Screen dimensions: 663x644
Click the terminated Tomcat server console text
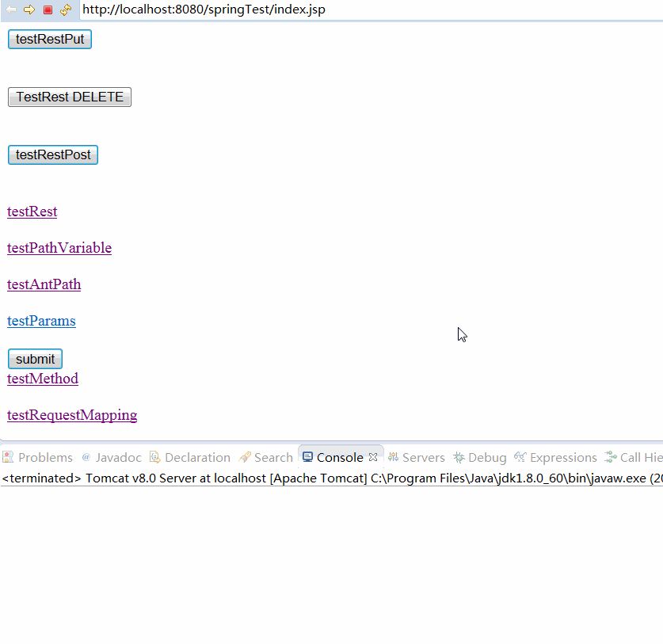click(331, 478)
